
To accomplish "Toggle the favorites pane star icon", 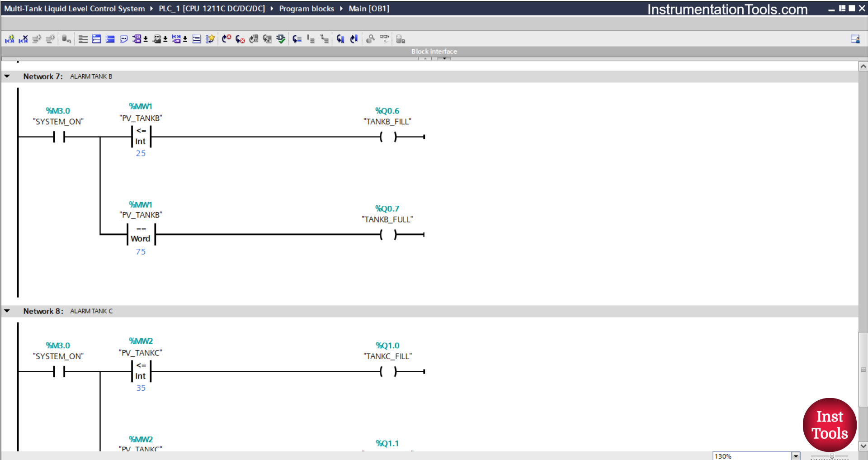I will [x=210, y=39].
